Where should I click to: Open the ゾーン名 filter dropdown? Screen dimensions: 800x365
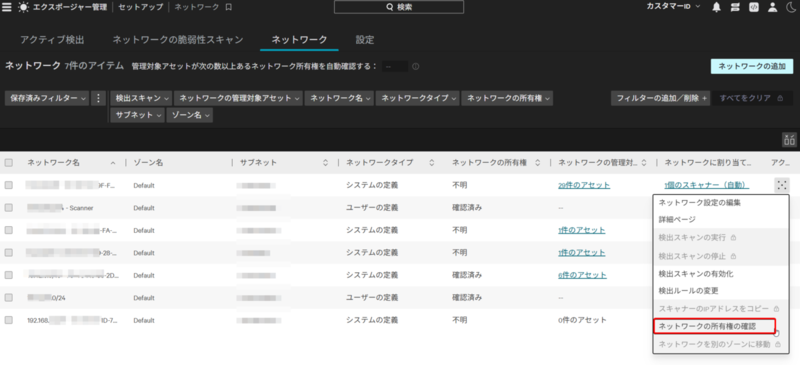click(190, 115)
